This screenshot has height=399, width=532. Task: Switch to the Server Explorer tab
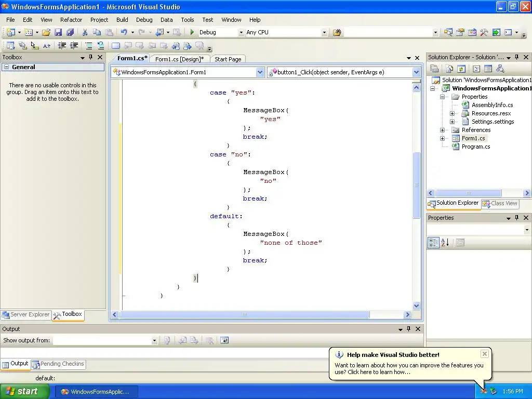pos(26,314)
